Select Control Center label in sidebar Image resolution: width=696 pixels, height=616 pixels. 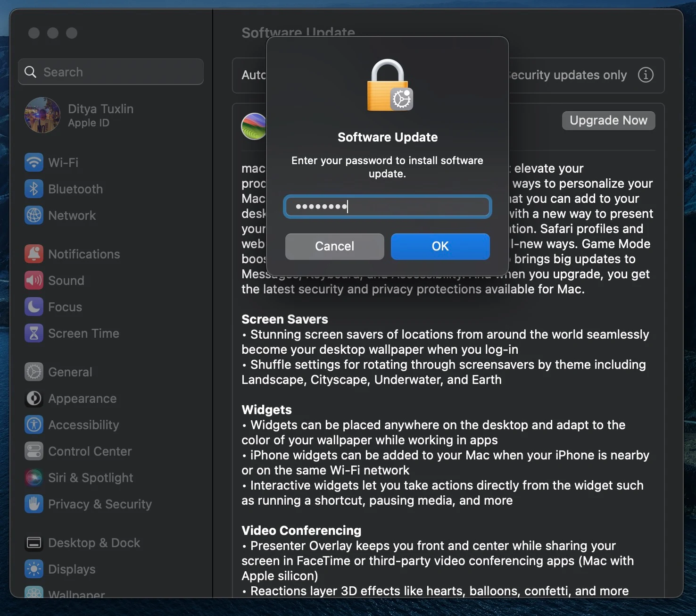point(90,451)
